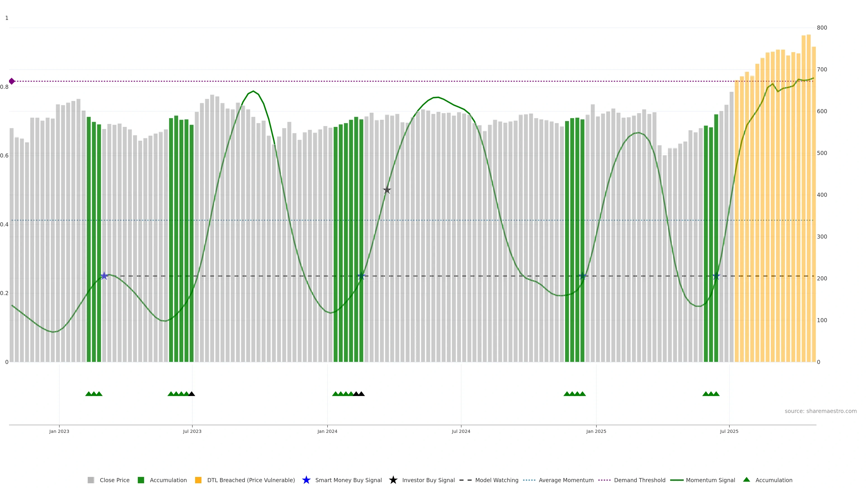Click the first Smart Money star after Jan 2023
This screenshot has height=488, width=868.
coord(104,276)
